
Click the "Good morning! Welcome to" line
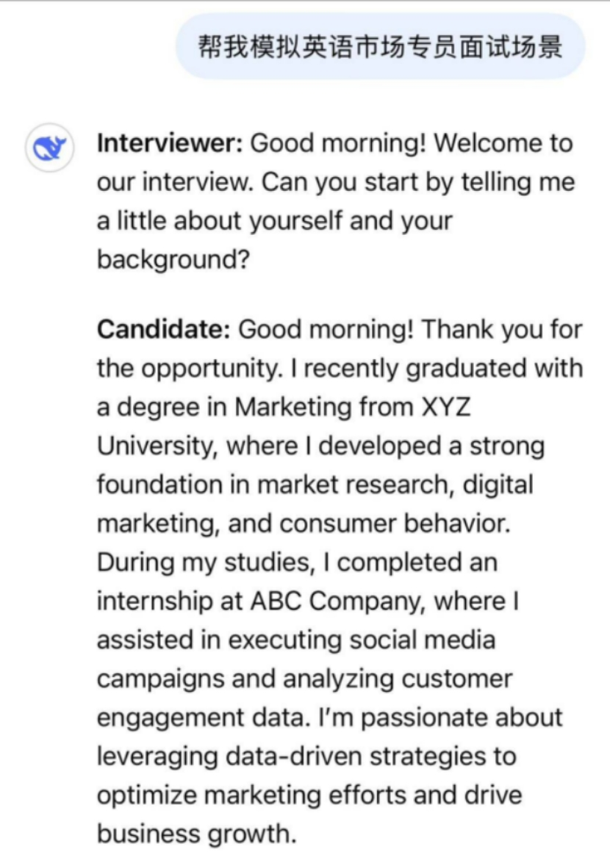pos(411,143)
